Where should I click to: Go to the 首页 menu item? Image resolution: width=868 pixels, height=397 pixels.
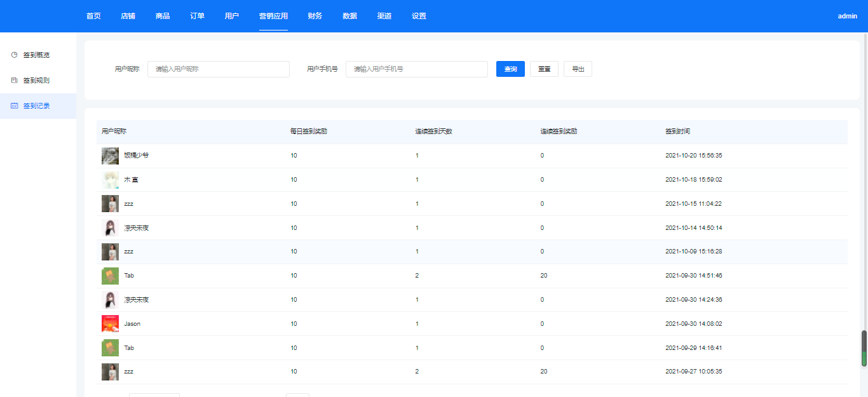click(x=93, y=16)
